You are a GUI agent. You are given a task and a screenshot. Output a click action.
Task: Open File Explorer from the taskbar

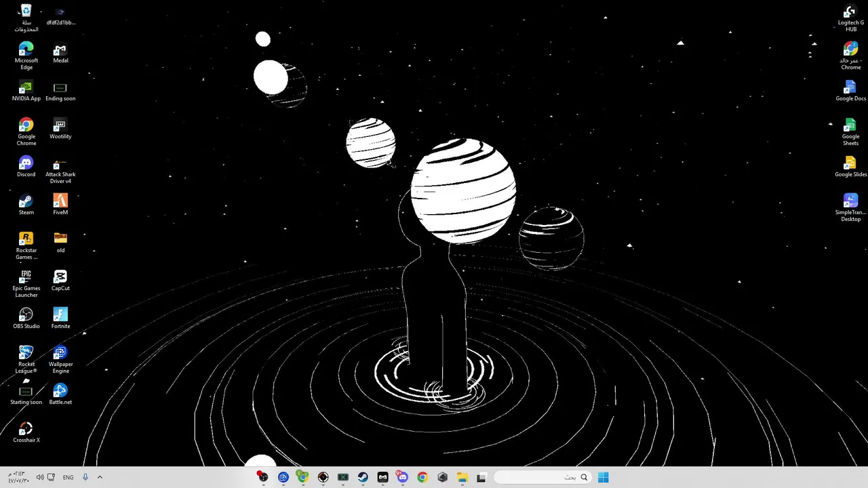pos(462,477)
